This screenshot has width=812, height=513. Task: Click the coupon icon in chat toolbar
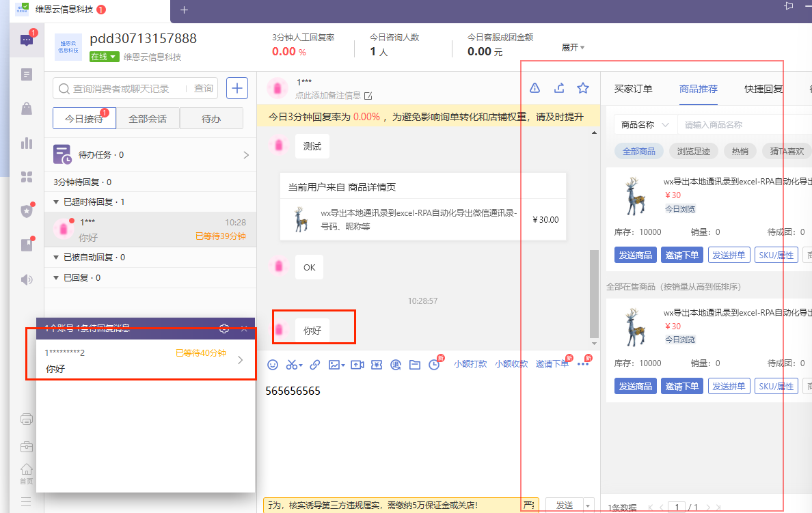[376, 365]
